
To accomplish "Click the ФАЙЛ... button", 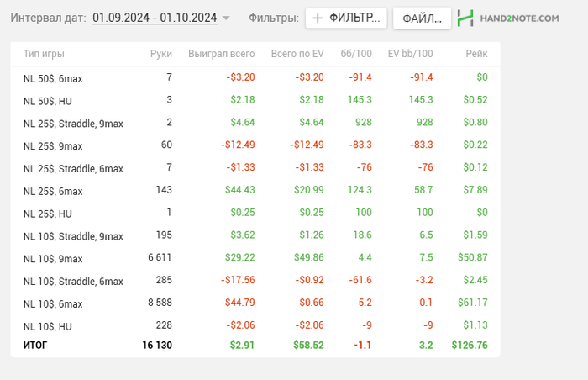I will 422,18.
